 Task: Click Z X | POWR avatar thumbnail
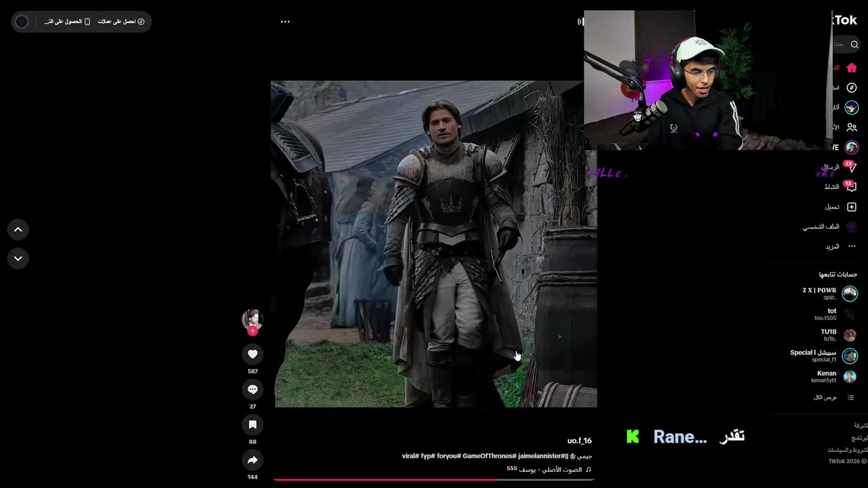click(850, 293)
